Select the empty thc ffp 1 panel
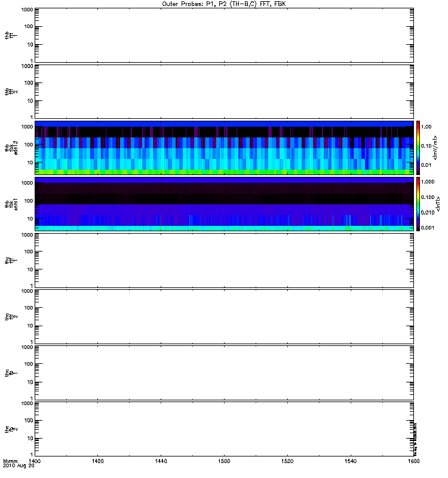The width and height of the screenshot is (448, 478). point(224,373)
